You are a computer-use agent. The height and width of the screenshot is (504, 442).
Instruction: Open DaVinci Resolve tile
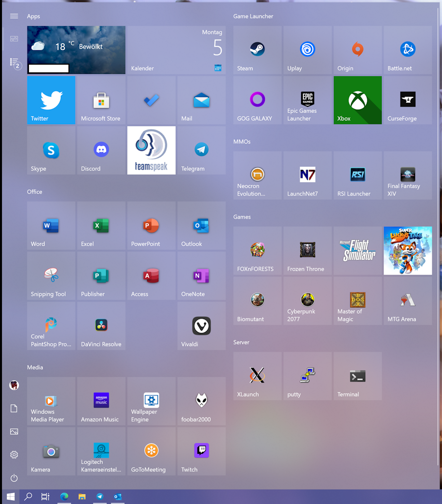coord(101,325)
